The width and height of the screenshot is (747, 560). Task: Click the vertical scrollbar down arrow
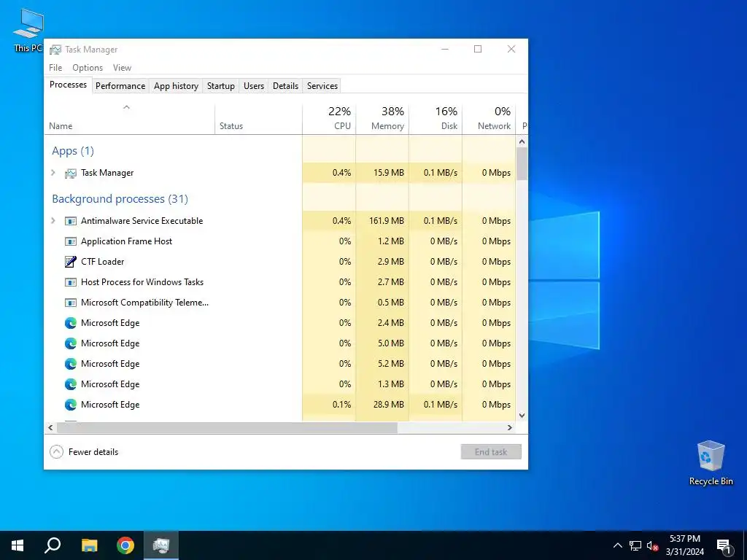522,415
